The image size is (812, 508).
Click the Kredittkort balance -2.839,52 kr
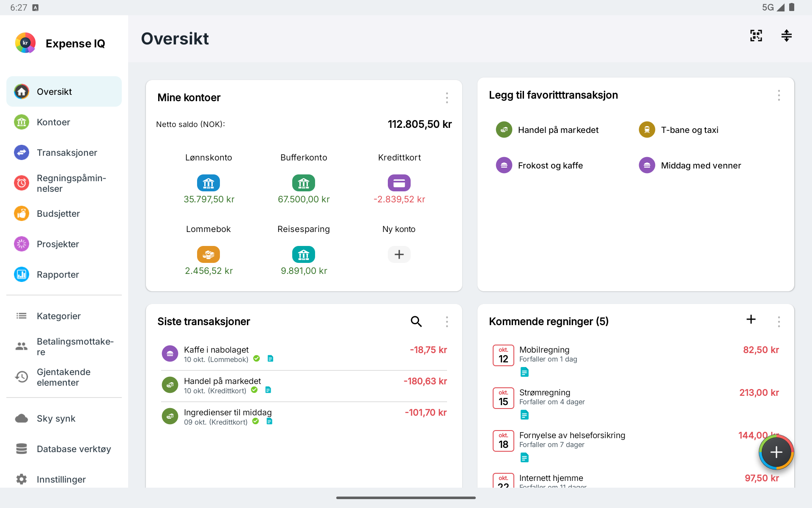(399, 199)
